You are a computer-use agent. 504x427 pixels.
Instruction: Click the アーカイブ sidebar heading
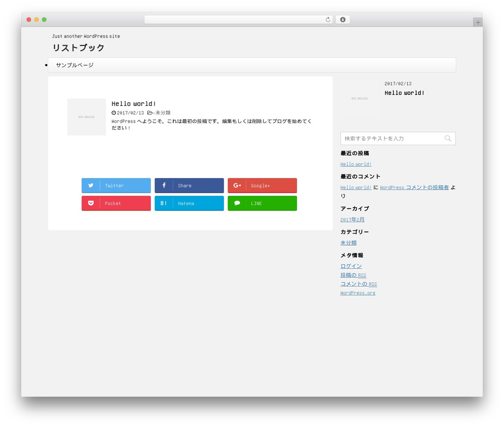(355, 209)
